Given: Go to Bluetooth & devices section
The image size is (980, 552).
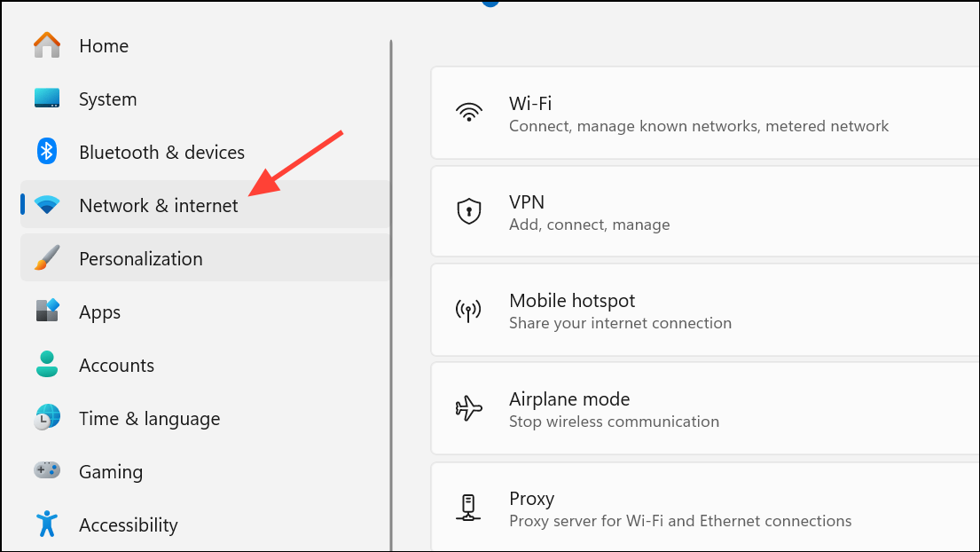Looking at the screenshot, I should click(205, 152).
